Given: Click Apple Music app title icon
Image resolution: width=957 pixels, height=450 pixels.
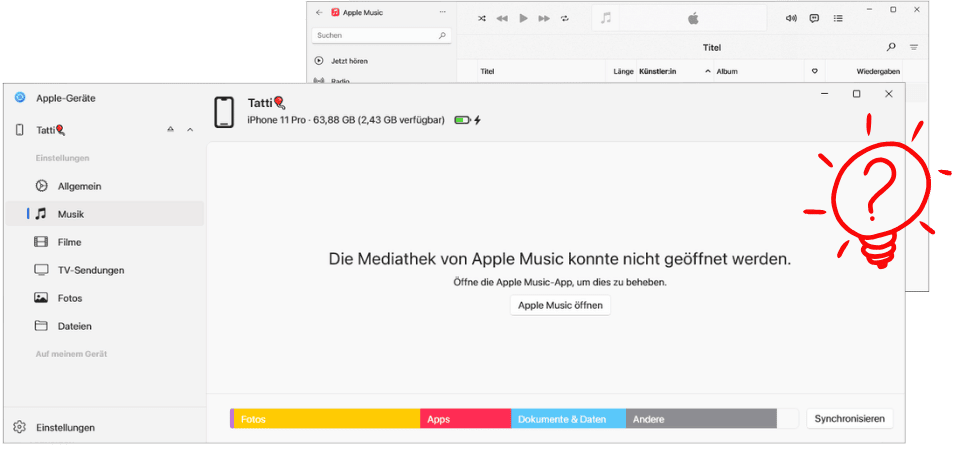Looking at the screenshot, I should tap(335, 12).
